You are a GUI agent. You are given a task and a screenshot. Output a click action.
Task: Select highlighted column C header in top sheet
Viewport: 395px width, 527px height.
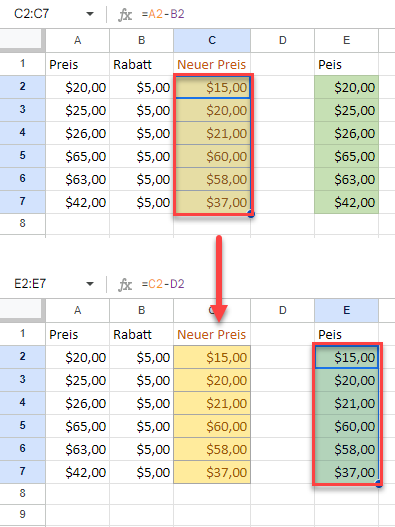coord(212,41)
